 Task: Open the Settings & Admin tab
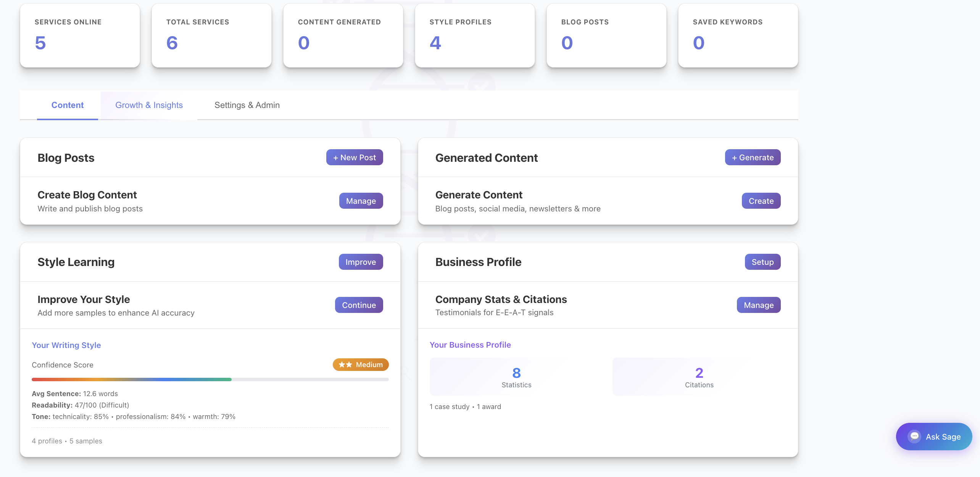tap(247, 105)
